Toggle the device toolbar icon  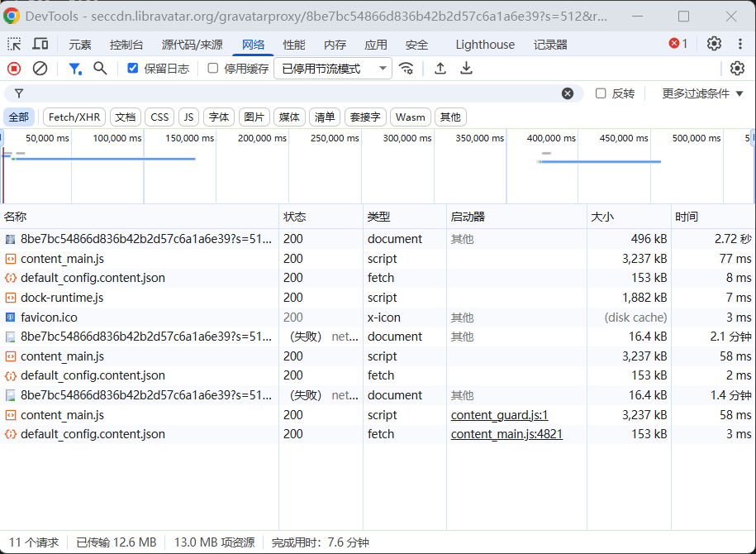[x=40, y=45]
